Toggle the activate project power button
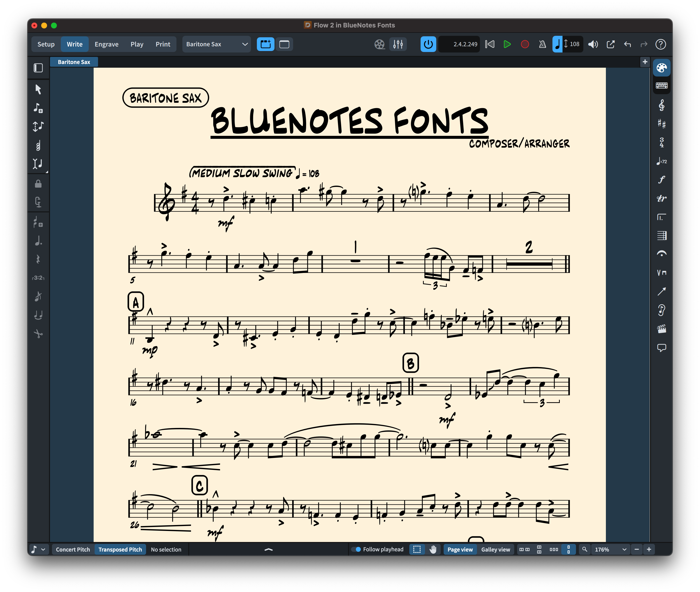The height and width of the screenshot is (592, 700). 428,44
